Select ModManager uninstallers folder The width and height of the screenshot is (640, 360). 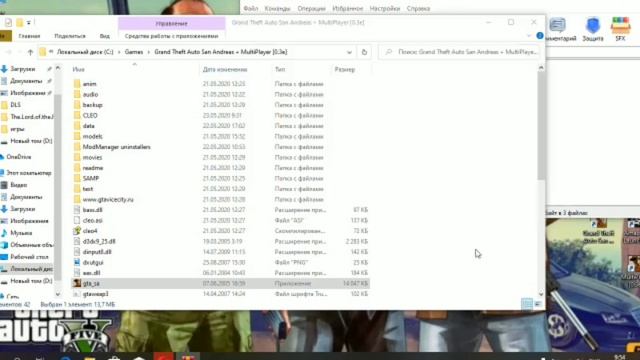[116, 147]
